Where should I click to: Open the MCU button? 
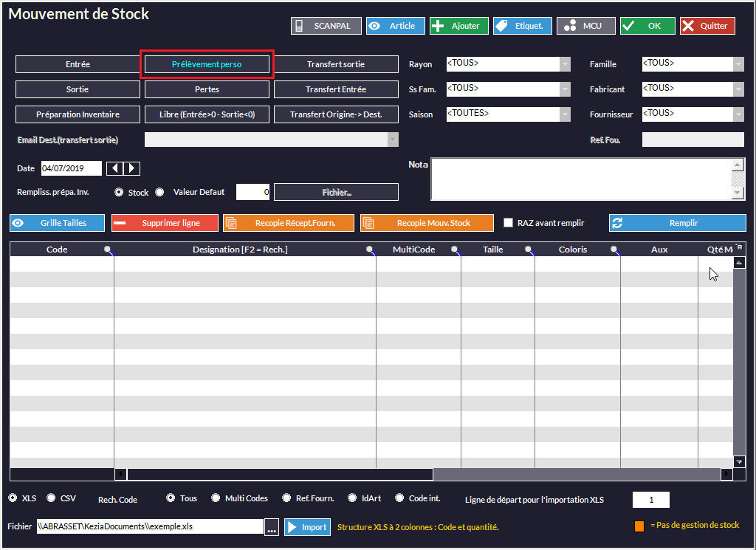click(x=585, y=26)
